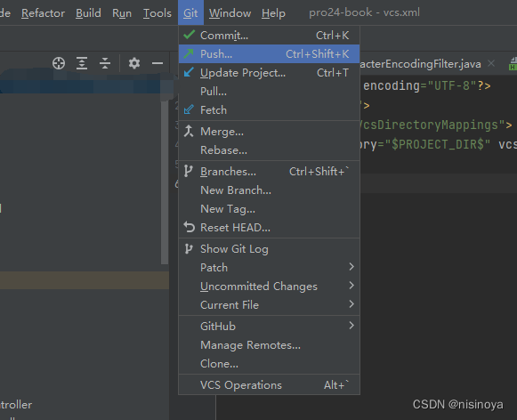Hide the project panel with minus icon
Viewport: 517px width, 420px height.
pos(158,63)
